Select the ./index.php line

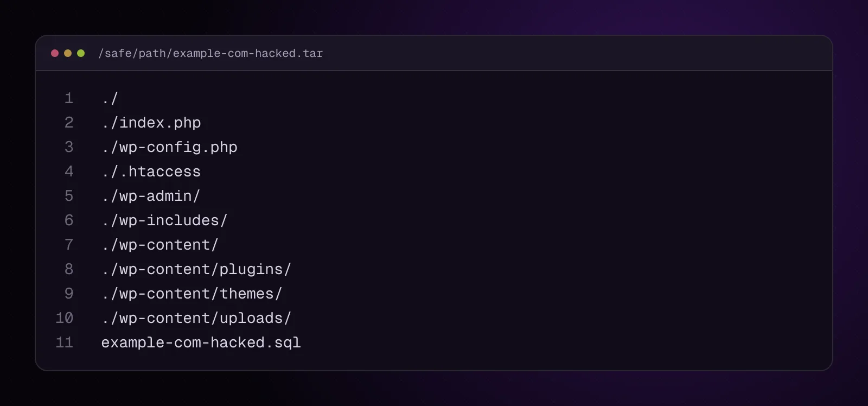151,123
